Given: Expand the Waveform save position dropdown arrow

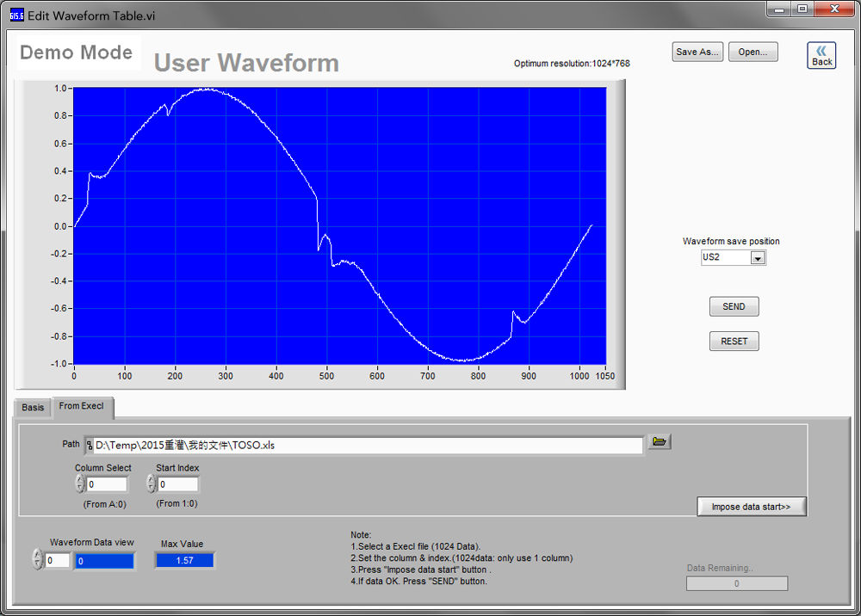Looking at the screenshot, I should (x=758, y=258).
